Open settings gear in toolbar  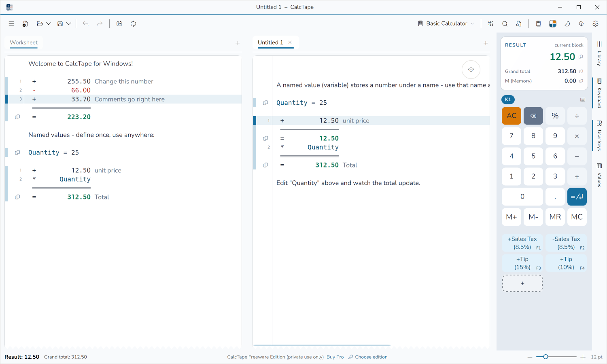click(x=595, y=23)
